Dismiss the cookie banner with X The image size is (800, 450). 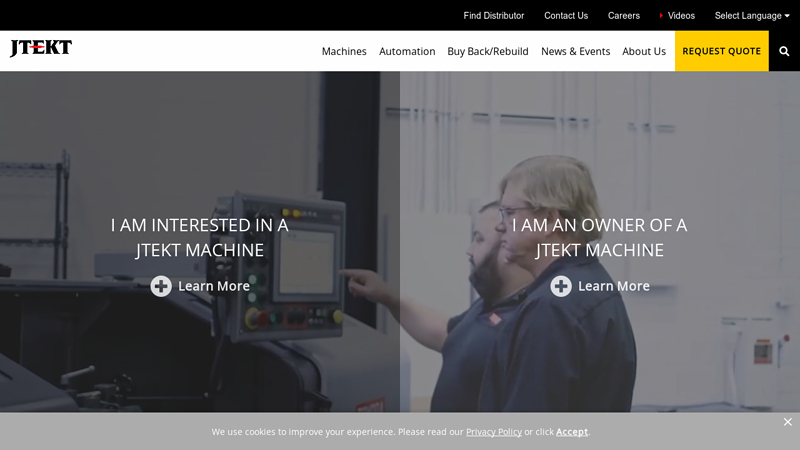pyautogui.click(x=788, y=422)
